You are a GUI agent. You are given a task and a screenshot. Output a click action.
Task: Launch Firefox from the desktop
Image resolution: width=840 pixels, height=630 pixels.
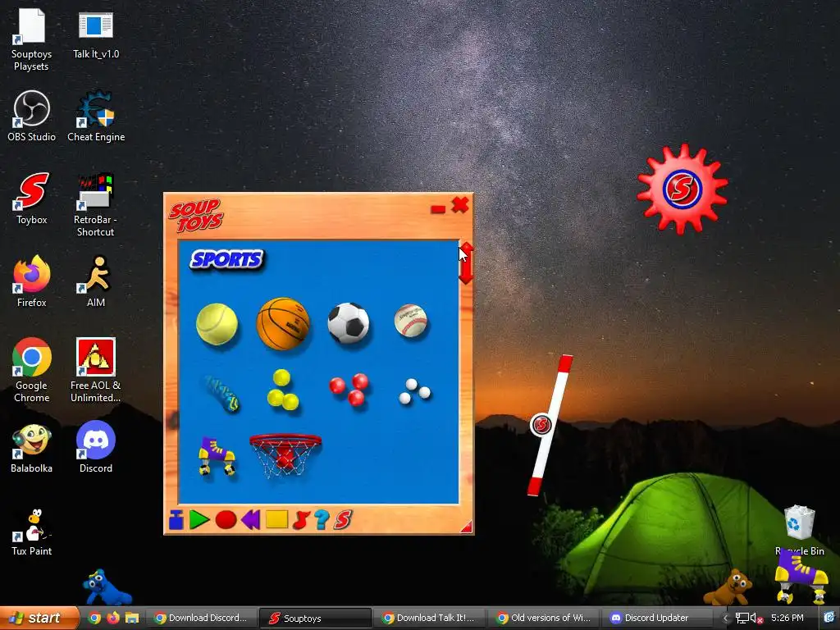32,281
